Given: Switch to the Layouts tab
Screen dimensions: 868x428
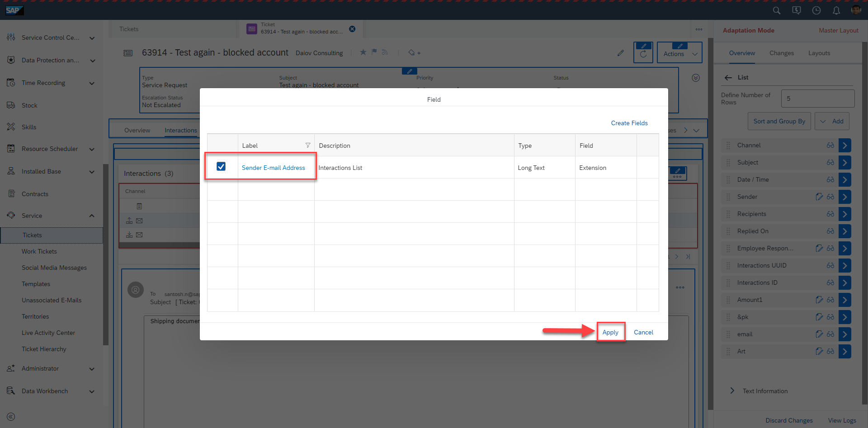Looking at the screenshot, I should (819, 53).
